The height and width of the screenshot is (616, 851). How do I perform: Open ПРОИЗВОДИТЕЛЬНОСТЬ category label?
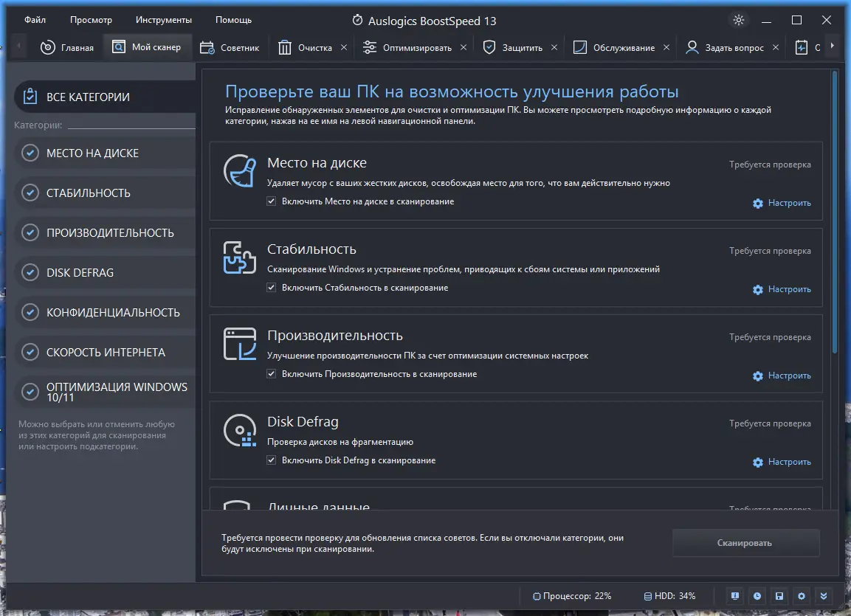110,233
